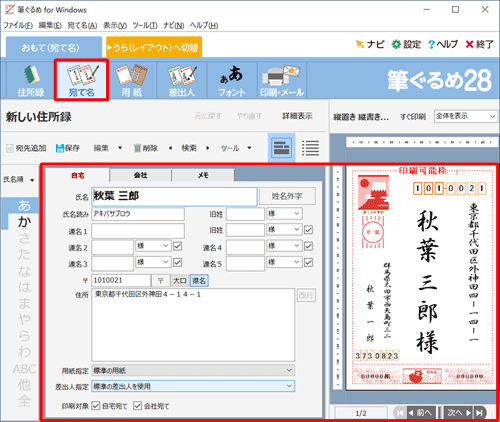Viewport: 500px width, 422px height.
Task: Click the 〒 postal code lookup button
Action: point(161,281)
